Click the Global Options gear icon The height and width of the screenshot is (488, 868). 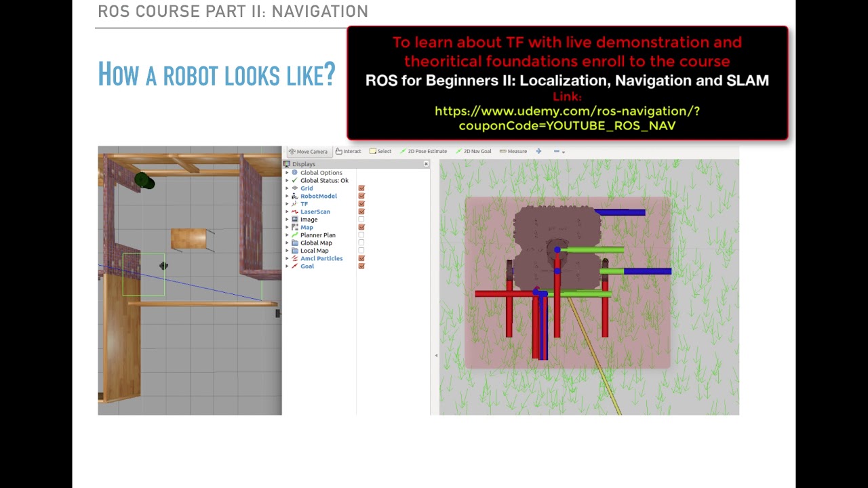tap(294, 173)
